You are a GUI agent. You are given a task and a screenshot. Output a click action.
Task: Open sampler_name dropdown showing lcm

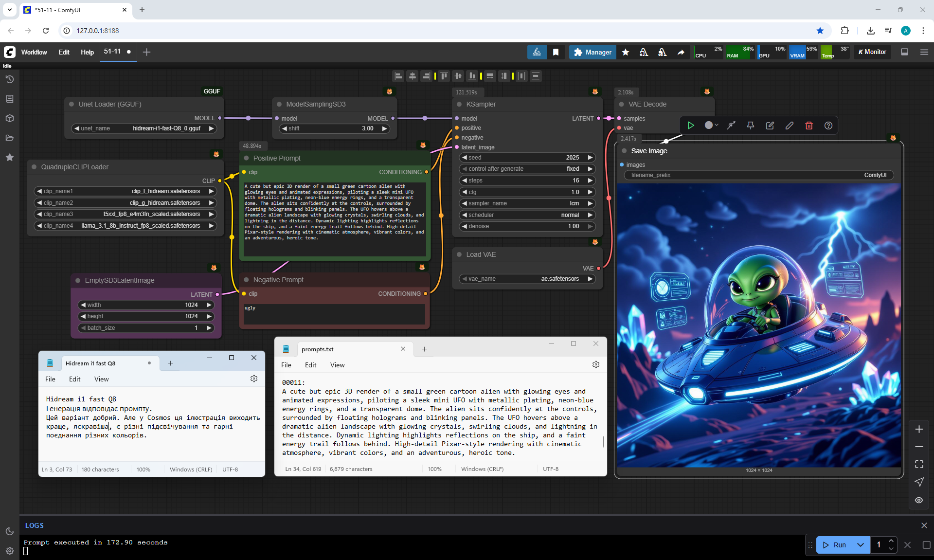point(527,203)
